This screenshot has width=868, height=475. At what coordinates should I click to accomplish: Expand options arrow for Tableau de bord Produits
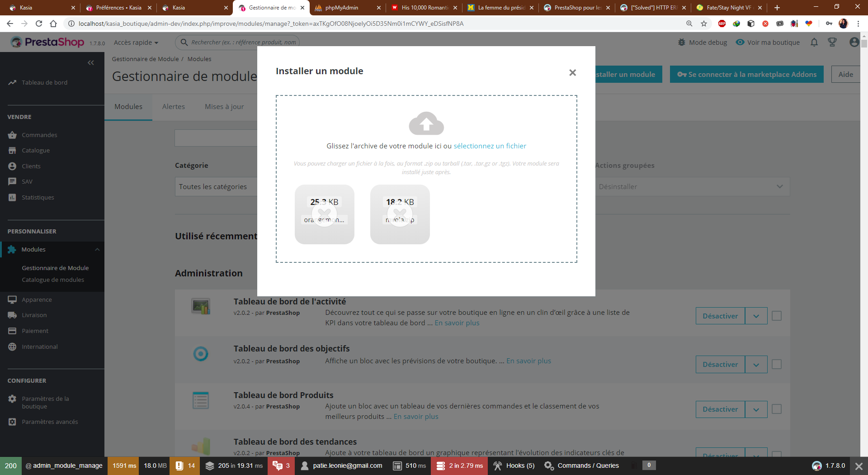click(756, 409)
